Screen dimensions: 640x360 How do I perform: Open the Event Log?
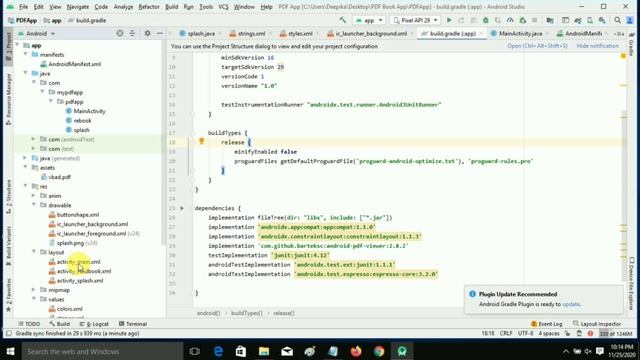[547, 324]
